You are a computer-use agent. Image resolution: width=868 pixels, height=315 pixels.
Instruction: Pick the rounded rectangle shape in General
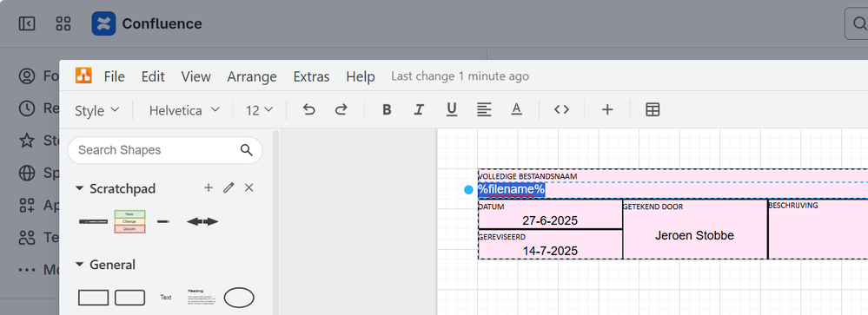point(129,298)
